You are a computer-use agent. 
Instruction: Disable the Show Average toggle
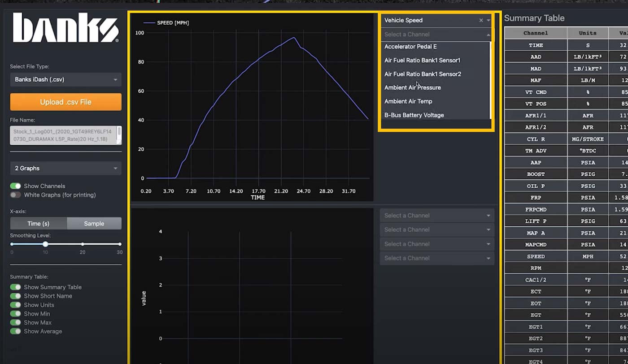[x=15, y=331]
